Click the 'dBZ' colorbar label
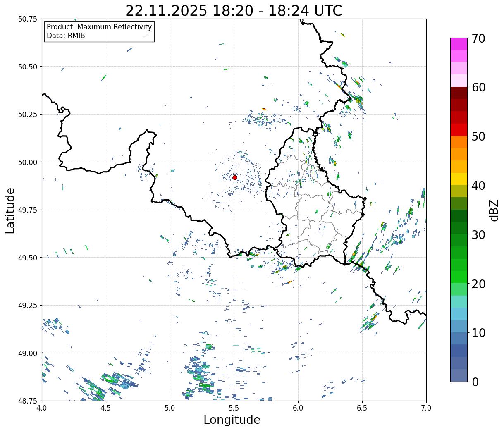Image resolution: width=504 pixels, height=430 pixels. click(x=494, y=210)
